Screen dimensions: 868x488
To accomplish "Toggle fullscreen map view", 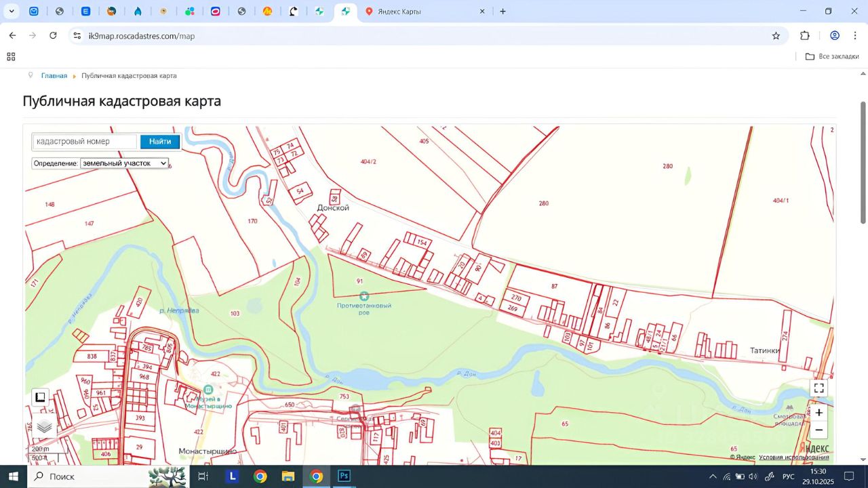I will pos(818,388).
